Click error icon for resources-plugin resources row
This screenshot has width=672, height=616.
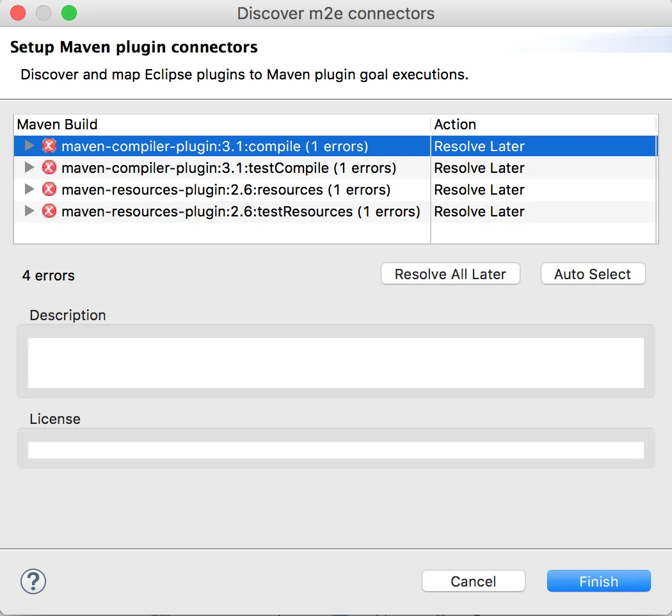pyautogui.click(x=49, y=190)
